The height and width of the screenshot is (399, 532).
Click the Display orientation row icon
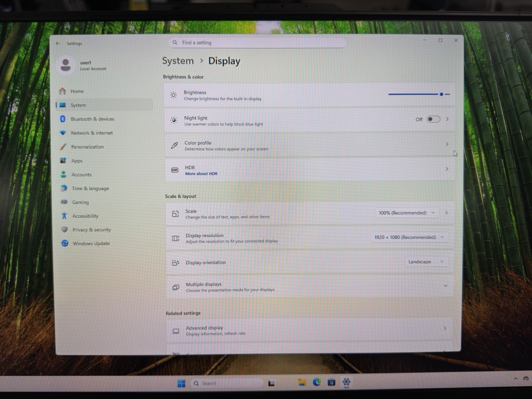tap(176, 263)
